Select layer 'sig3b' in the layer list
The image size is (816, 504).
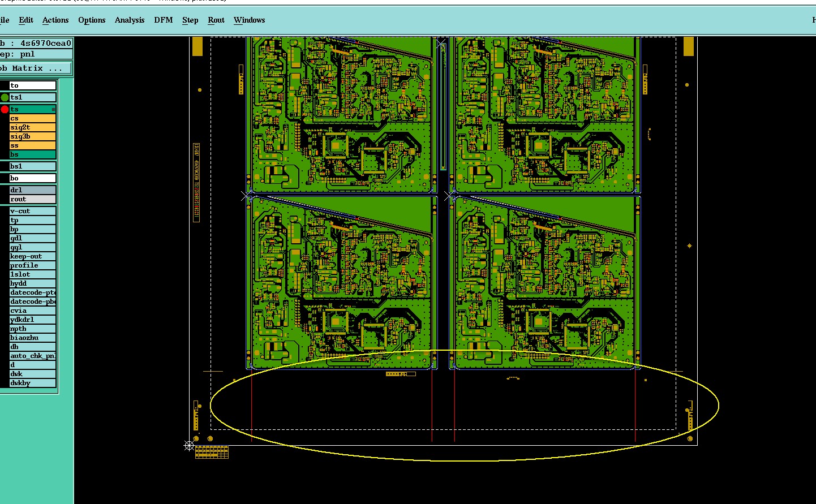point(33,136)
